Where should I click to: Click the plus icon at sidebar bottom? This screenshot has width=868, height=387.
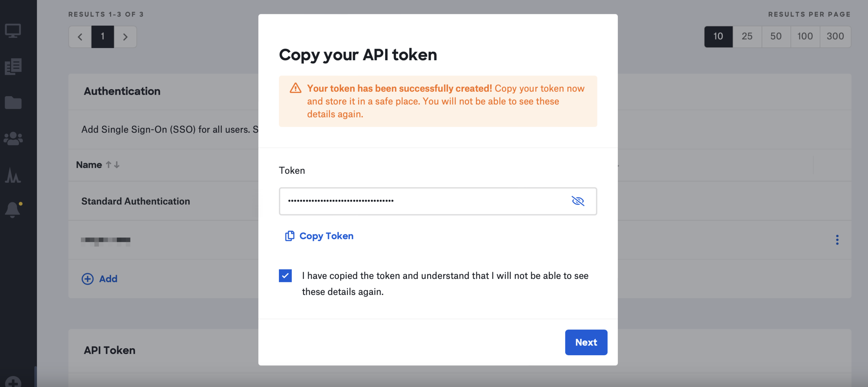pos(13,382)
